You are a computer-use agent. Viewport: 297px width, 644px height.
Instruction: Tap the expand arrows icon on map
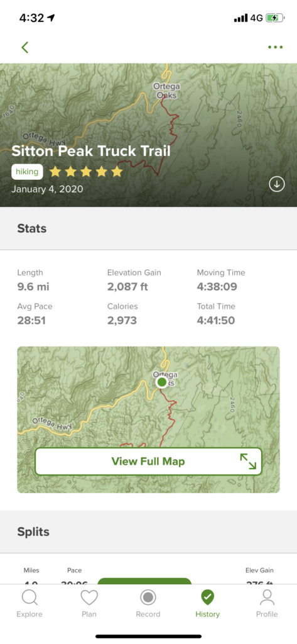(x=248, y=461)
